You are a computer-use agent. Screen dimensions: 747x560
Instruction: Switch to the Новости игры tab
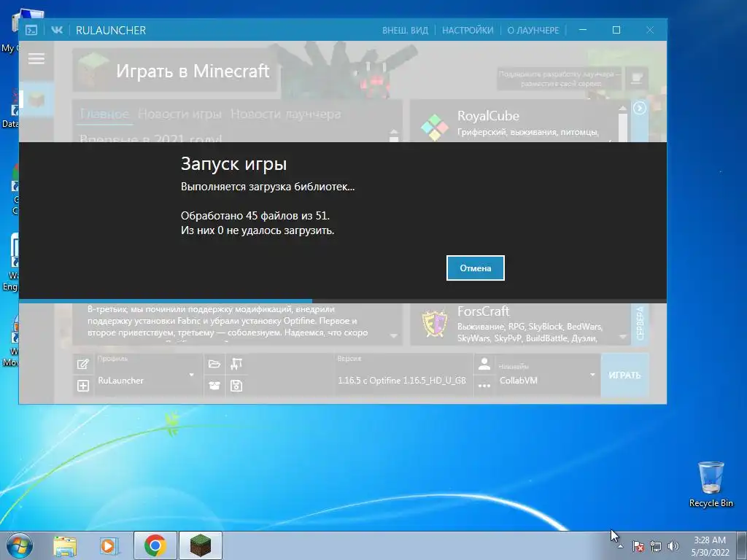click(179, 114)
